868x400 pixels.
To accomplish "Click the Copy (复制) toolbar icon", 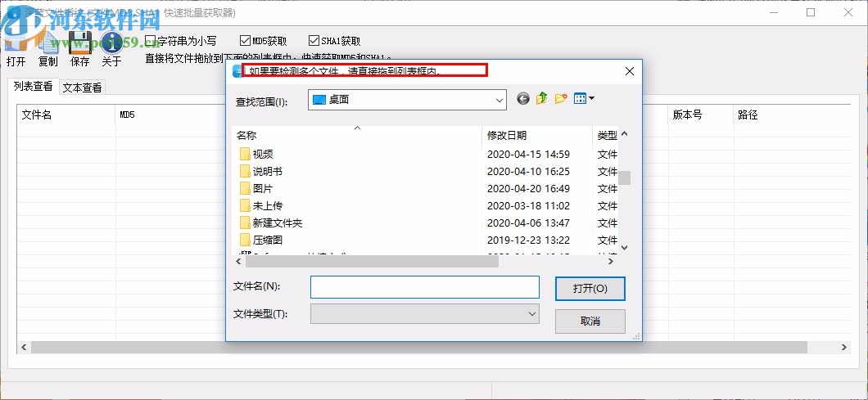I will pyautogui.click(x=48, y=43).
